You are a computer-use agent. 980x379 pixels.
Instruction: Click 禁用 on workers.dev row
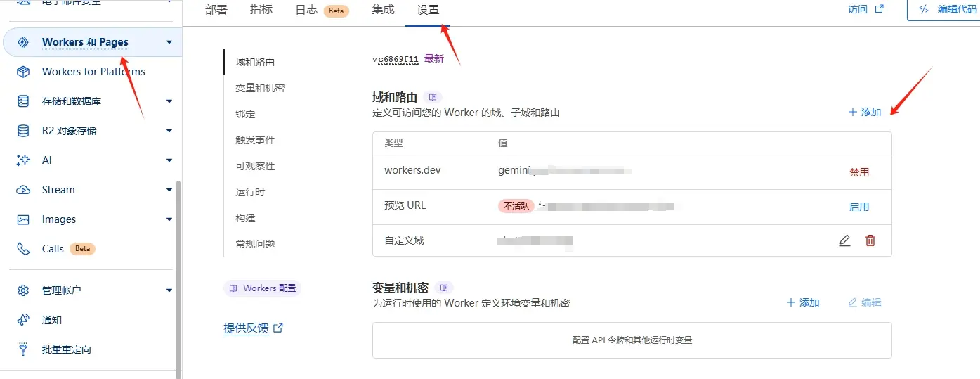859,172
